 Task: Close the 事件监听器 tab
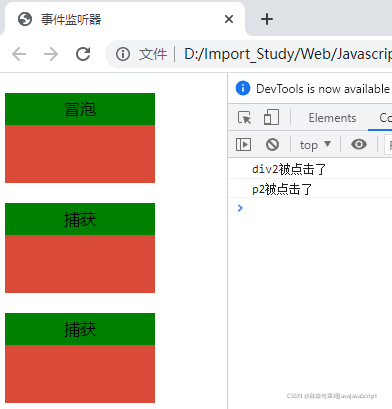229,19
